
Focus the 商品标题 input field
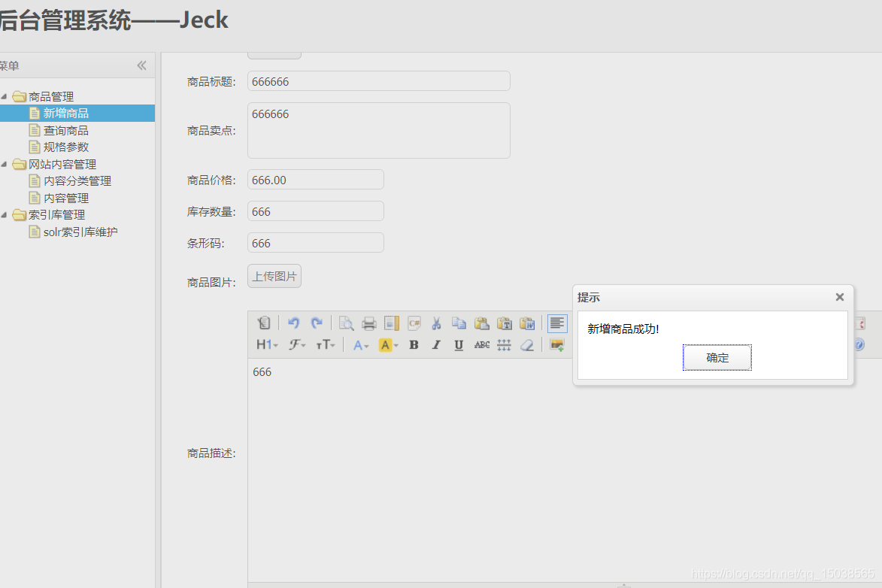tap(378, 81)
